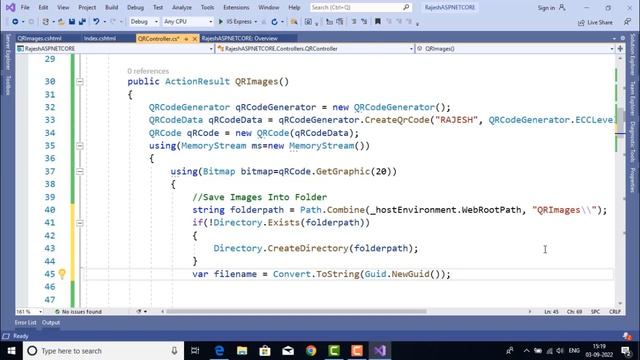
Task: Click the CRLF line ending indicator
Action: [615, 311]
